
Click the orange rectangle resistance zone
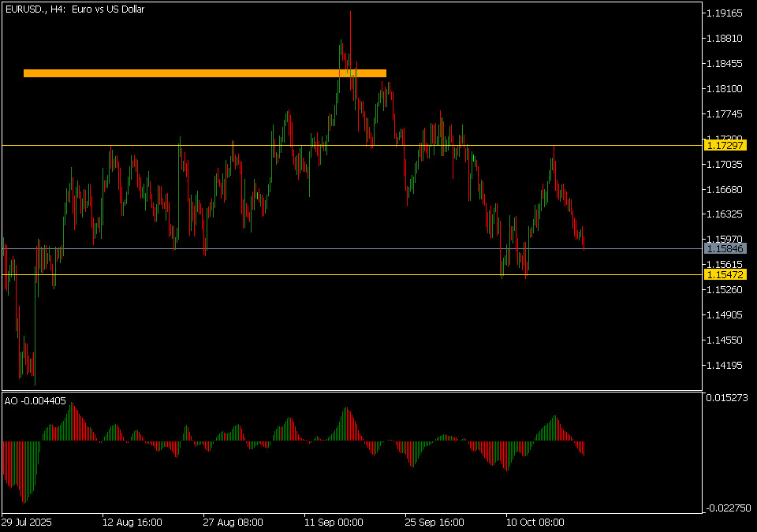[205, 73]
